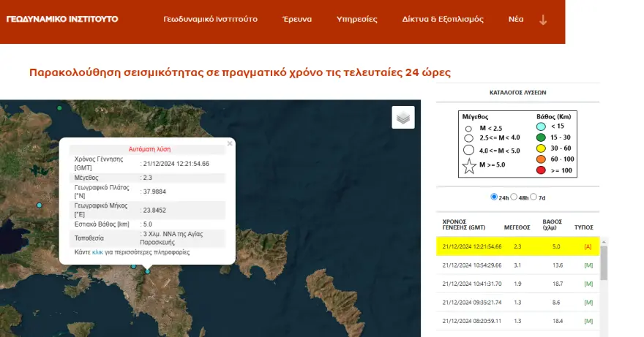Open the Υπηρεσίες navigation menu
The image size is (644, 337).
356,19
